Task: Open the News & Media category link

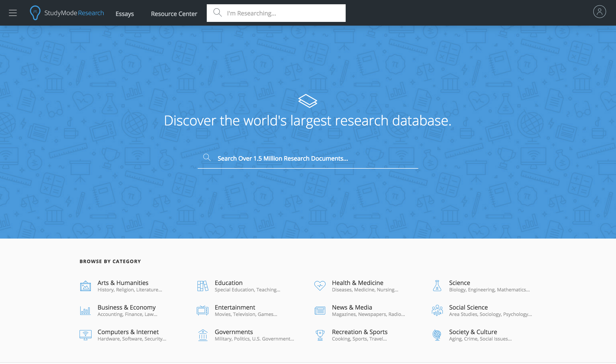Action: pyautogui.click(x=352, y=307)
